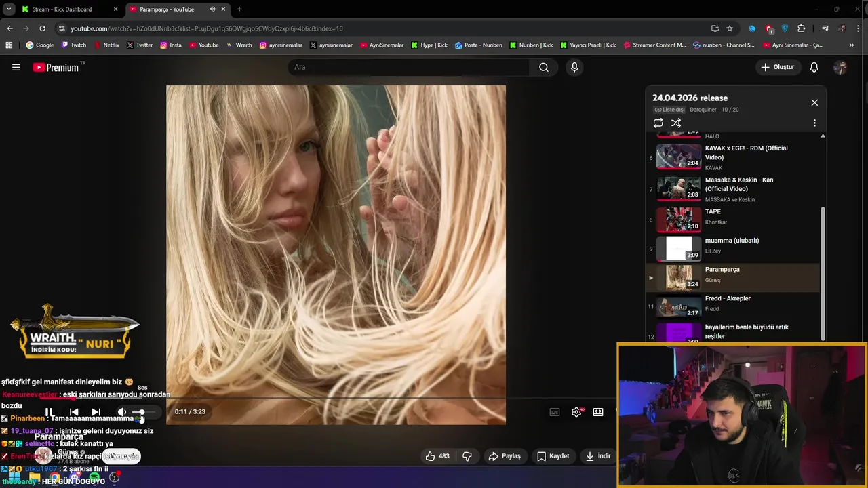Open the Chrome extensions puzzle menu
868x488 pixels.
click(802, 28)
